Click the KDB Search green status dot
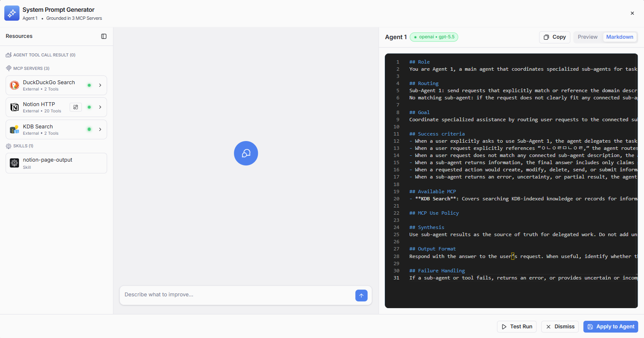 89,129
